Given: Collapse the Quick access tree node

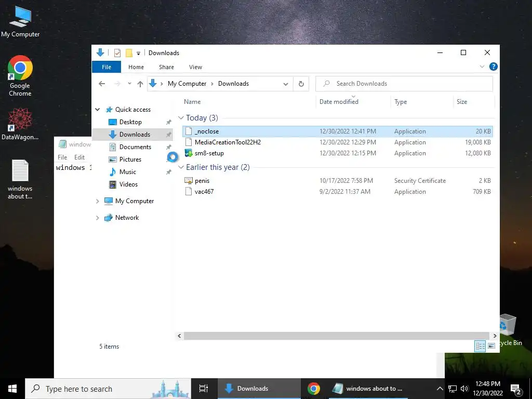Looking at the screenshot, I should (x=98, y=110).
